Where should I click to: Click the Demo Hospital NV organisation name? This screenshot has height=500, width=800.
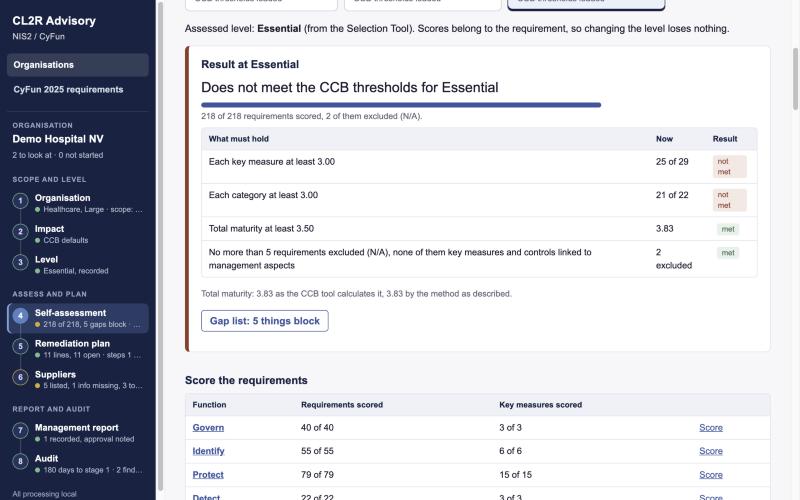(58, 139)
